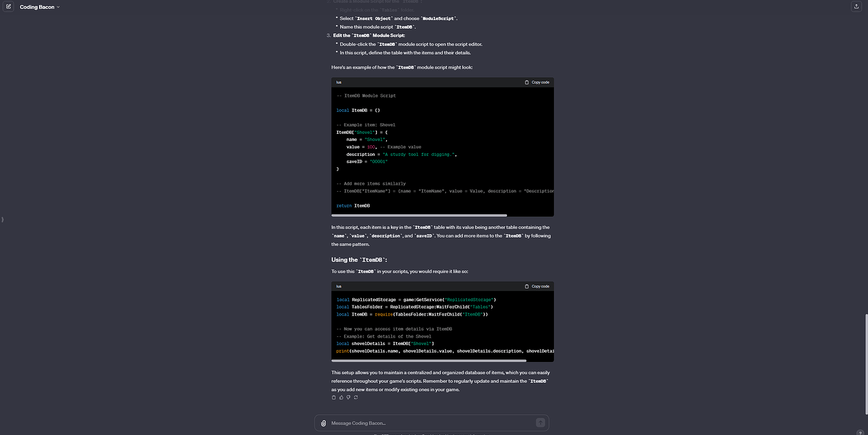Screen dimensions: 868x435
Task: Open the help question mark button
Action: (860, 432)
